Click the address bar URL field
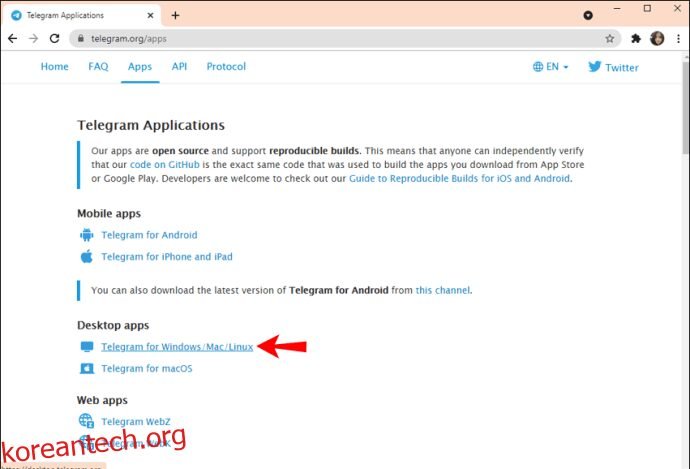 coord(330,38)
